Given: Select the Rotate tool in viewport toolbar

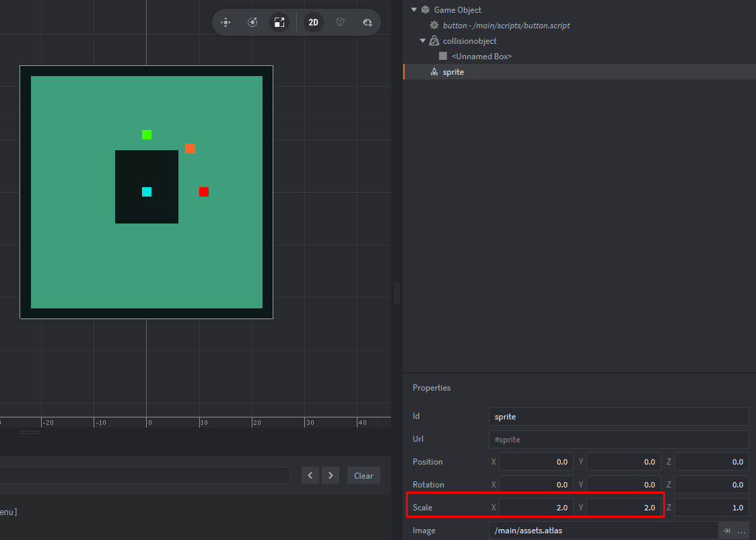Looking at the screenshot, I should (x=252, y=22).
